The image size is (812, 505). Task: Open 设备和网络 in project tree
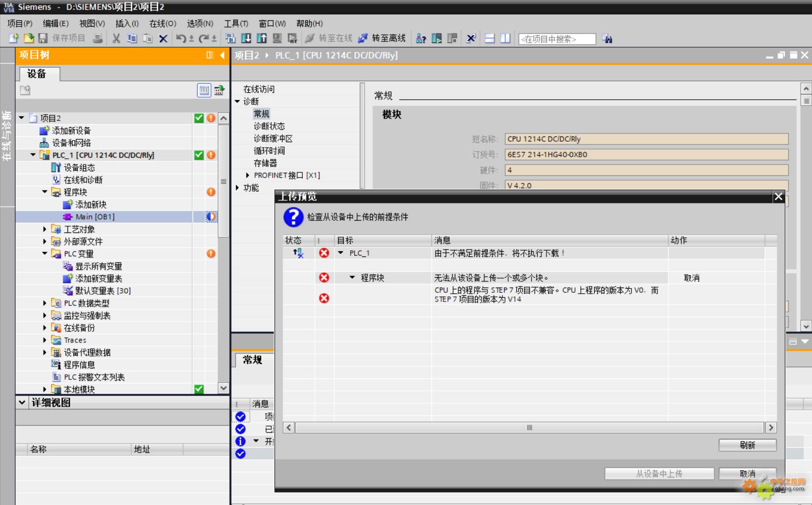(71, 143)
